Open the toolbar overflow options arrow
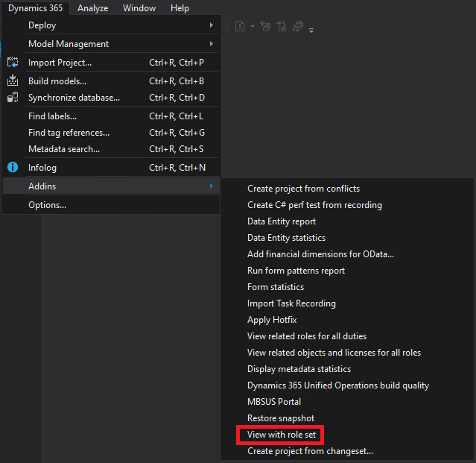476x463 pixels. [311, 30]
